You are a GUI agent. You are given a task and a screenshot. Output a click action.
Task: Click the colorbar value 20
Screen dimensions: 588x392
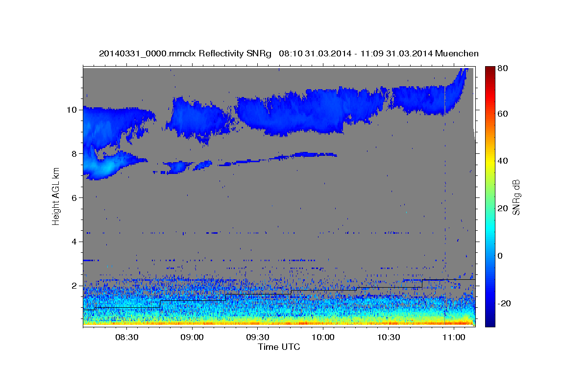[502, 209]
